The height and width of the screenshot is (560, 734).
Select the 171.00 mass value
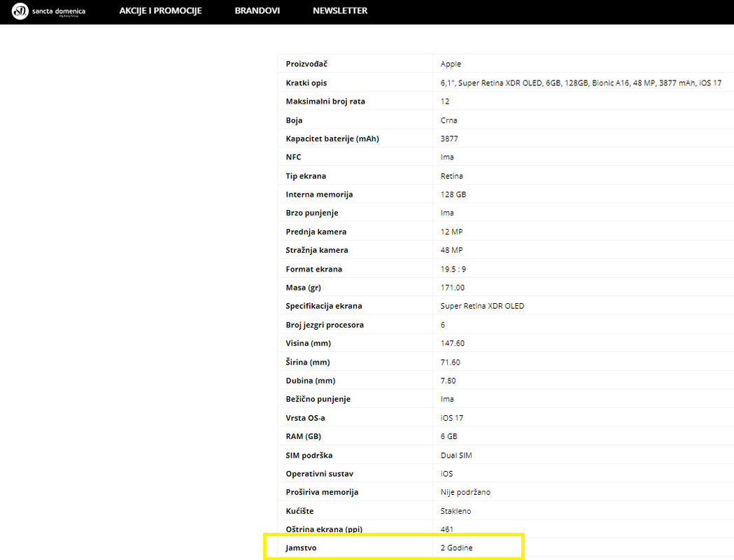(x=452, y=288)
